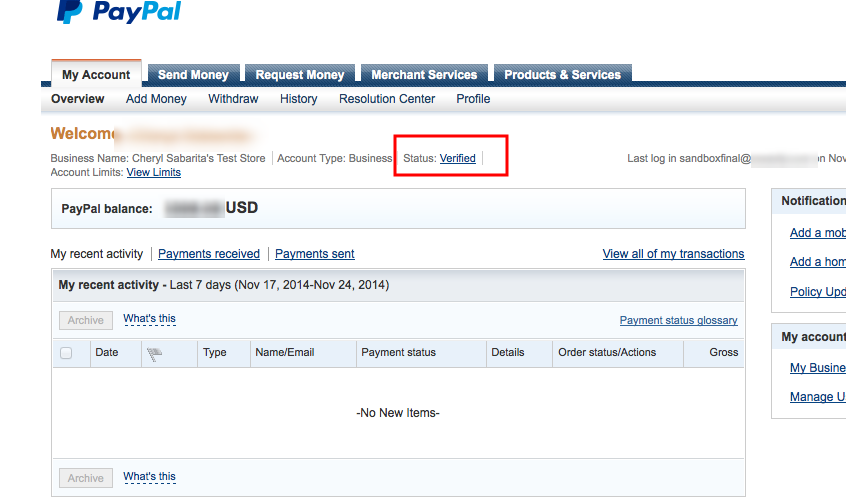The image size is (846, 503).
Task: Click the Type column header
Action: pyautogui.click(x=215, y=352)
